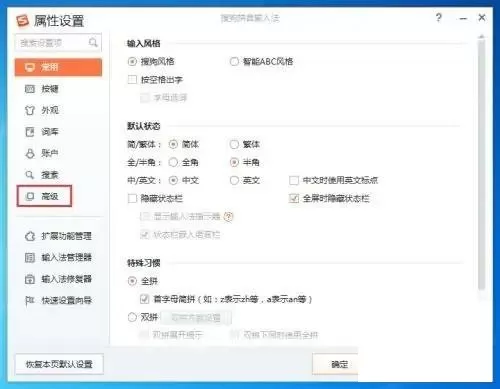The width and height of the screenshot is (500, 389).
Task: Click 恢复本页默认设置 button
Action: (59, 364)
